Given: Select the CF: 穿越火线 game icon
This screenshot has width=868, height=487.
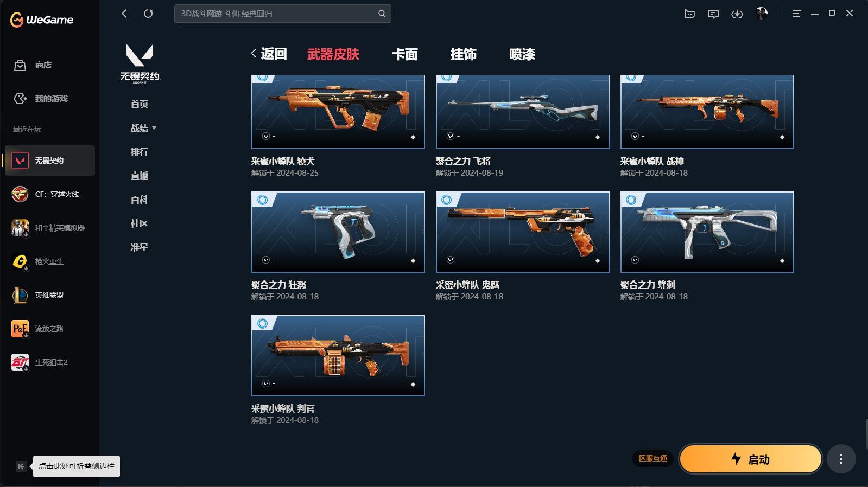Looking at the screenshot, I should pos(20,194).
